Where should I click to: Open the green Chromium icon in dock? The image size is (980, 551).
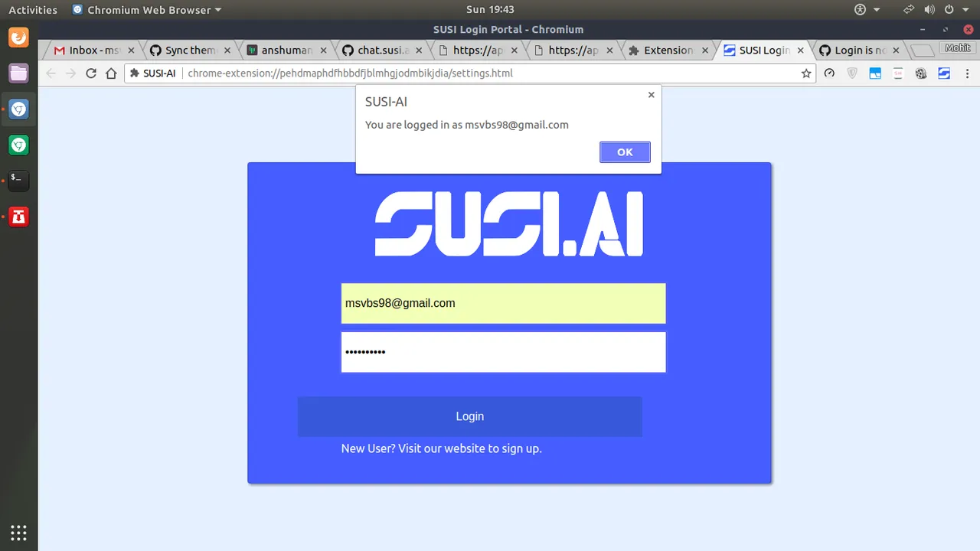pyautogui.click(x=18, y=145)
